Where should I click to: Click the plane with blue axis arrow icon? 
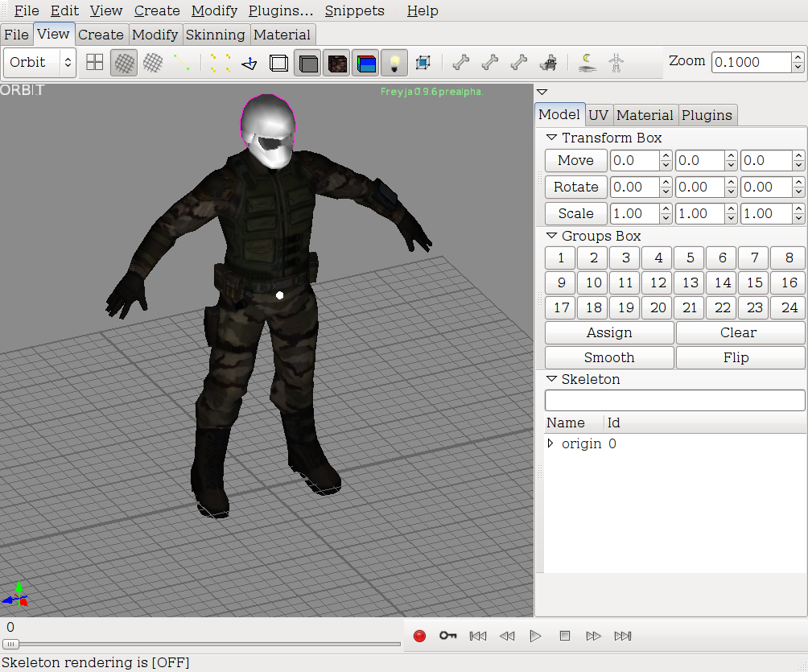tap(249, 62)
